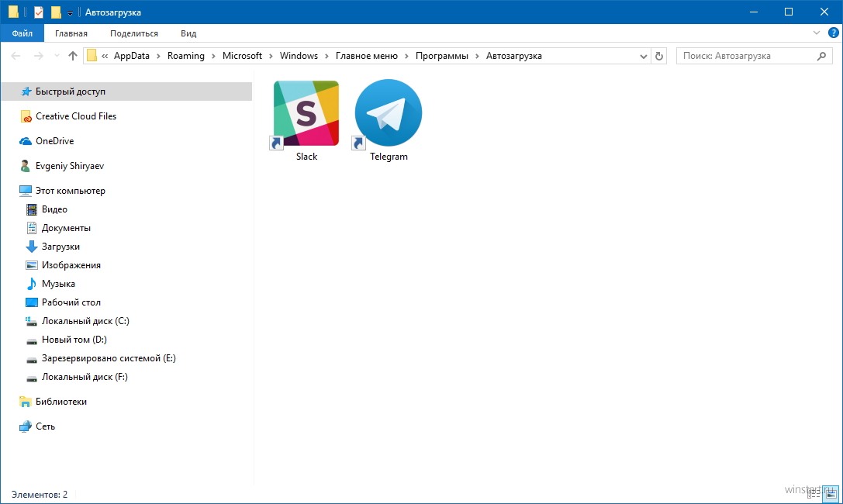The height and width of the screenshot is (504, 843).
Task: Select the Telegram file name label
Action: point(389,157)
